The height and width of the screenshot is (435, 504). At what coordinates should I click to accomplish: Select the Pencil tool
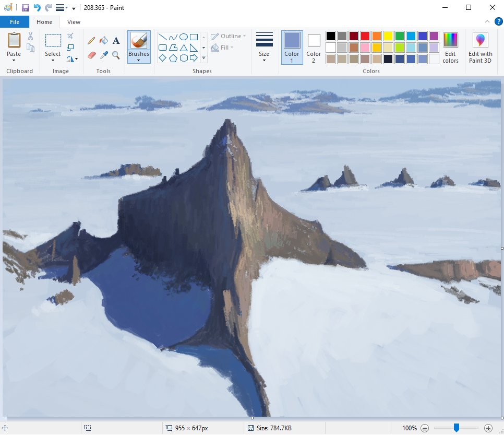(x=91, y=41)
